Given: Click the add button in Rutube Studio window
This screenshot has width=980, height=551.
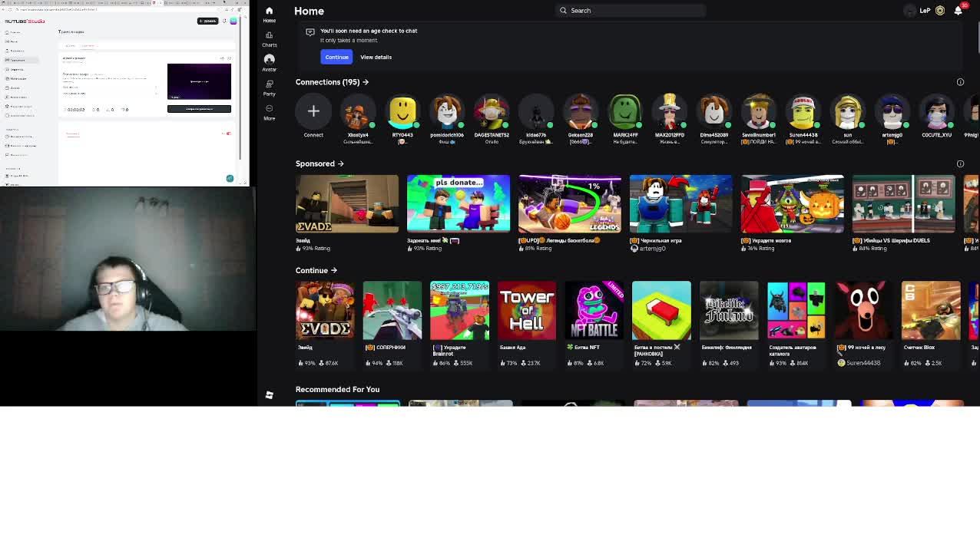Looking at the screenshot, I should click(x=207, y=21).
